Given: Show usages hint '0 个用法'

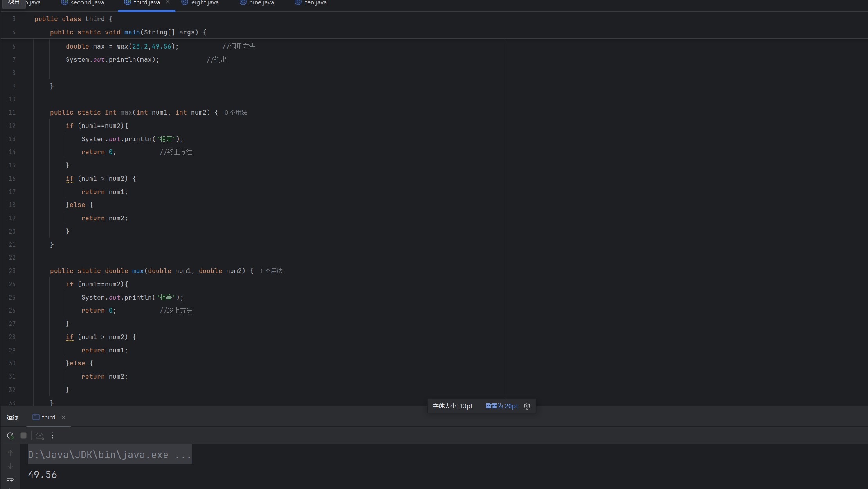Looking at the screenshot, I should tap(236, 113).
